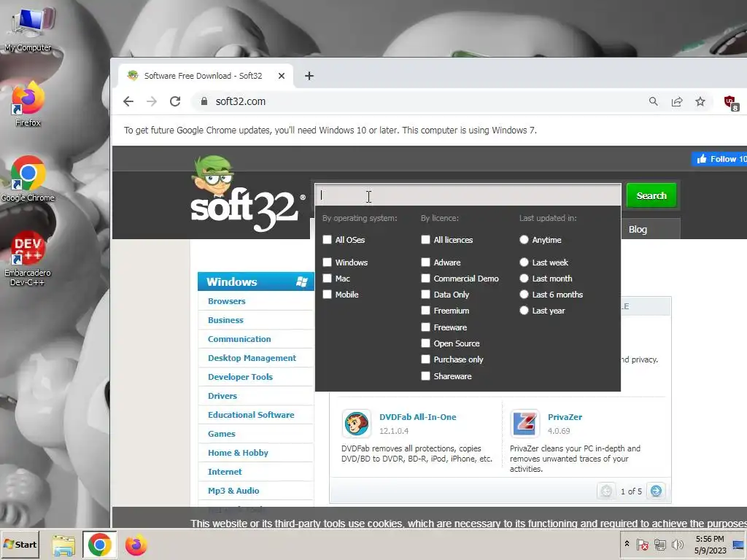Screen dimensions: 747x560
Task: Open the Games category
Action: pyautogui.click(x=222, y=434)
